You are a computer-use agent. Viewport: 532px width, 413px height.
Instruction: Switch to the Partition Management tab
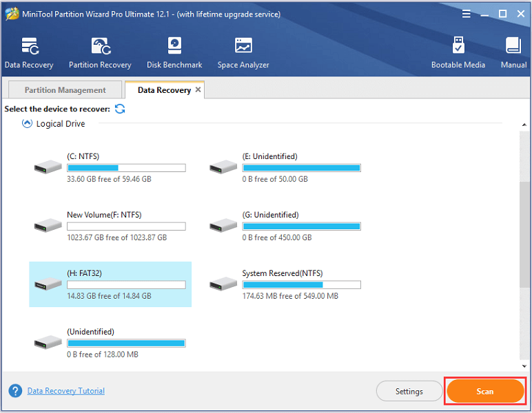point(65,90)
